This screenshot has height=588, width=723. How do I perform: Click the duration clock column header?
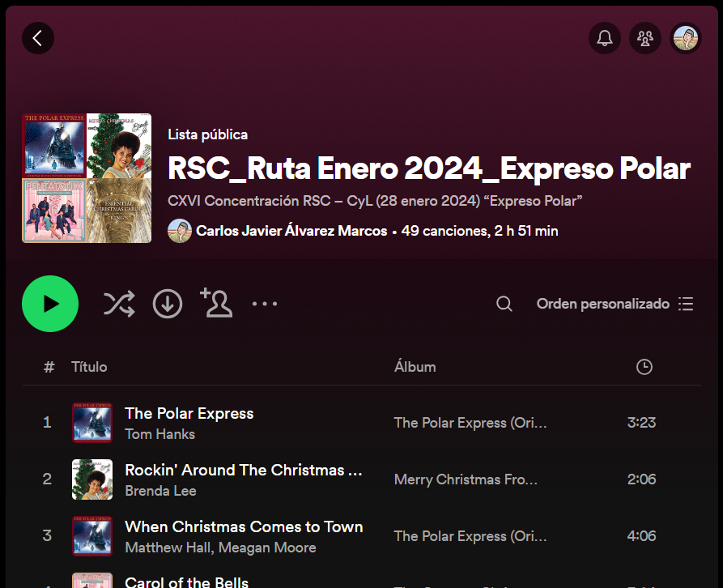(x=644, y=367)
